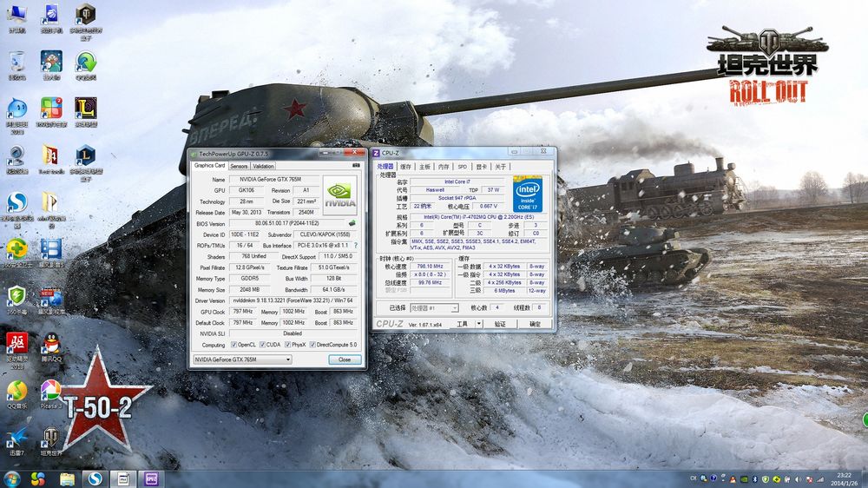The image size is (868, 488).
Task: Switch to the CPU-Z taskbar button
Action: pyautogui.click(x=151, y=478)
